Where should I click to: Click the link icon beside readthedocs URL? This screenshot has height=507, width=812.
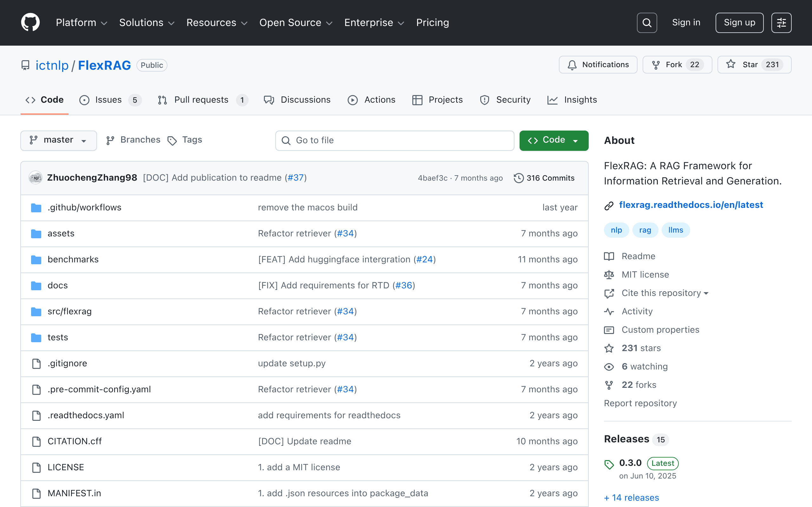tap(609, 205)
